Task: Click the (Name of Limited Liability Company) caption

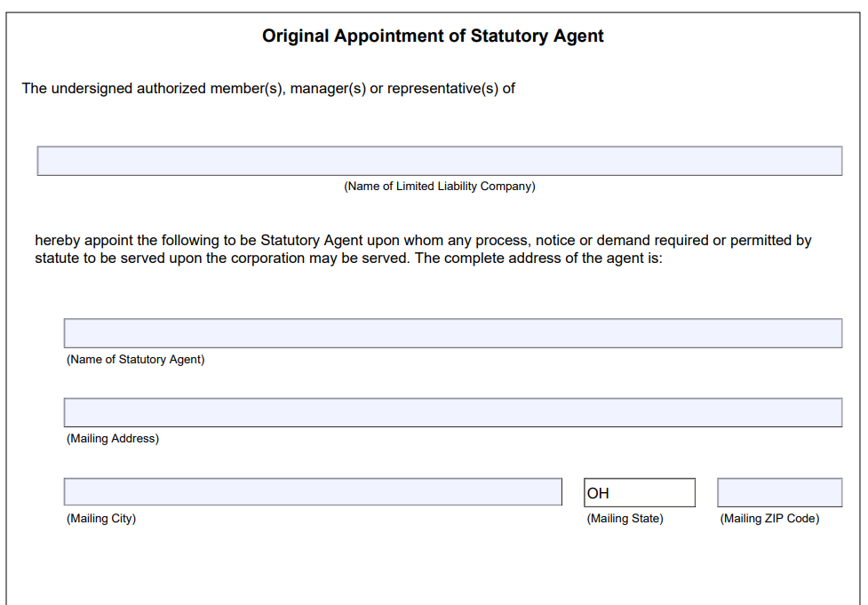Action: point(440,187)
